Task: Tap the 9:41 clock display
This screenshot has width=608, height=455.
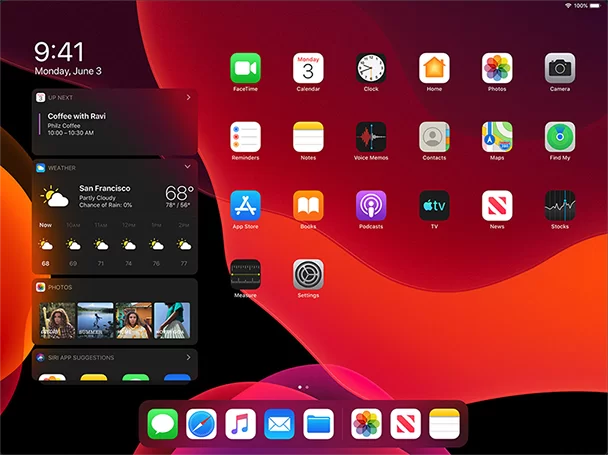Action: [59, 52]
